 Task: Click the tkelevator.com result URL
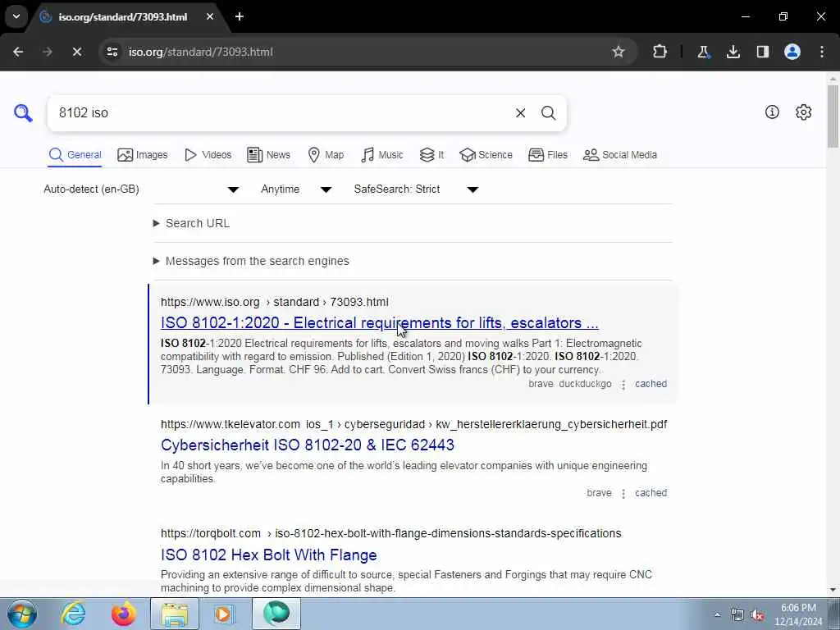tap(413, 424)
